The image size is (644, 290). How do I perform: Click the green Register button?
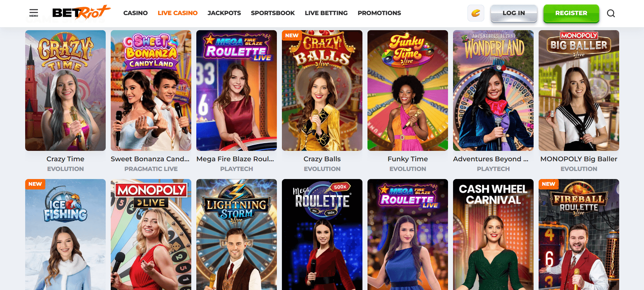(x=571, y=13)
